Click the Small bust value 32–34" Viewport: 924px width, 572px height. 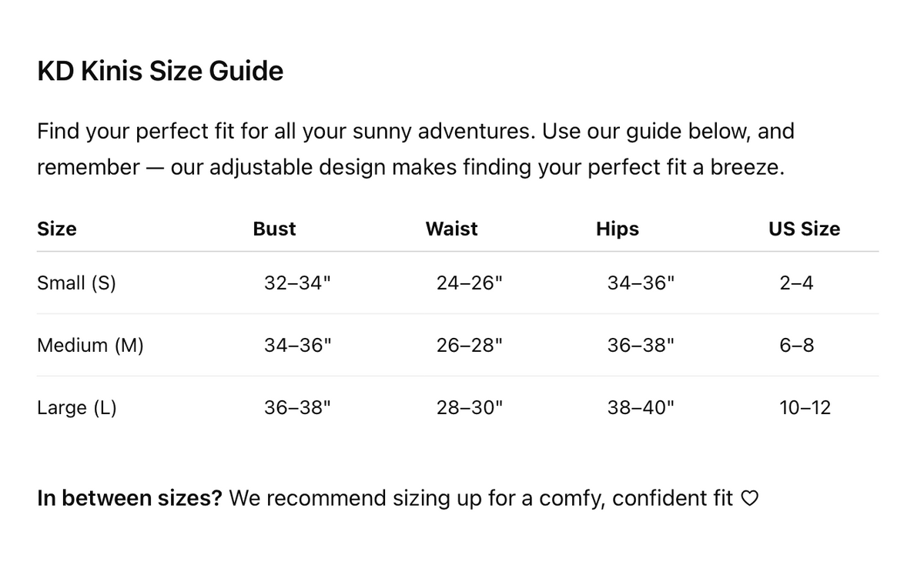pos(297,283)
